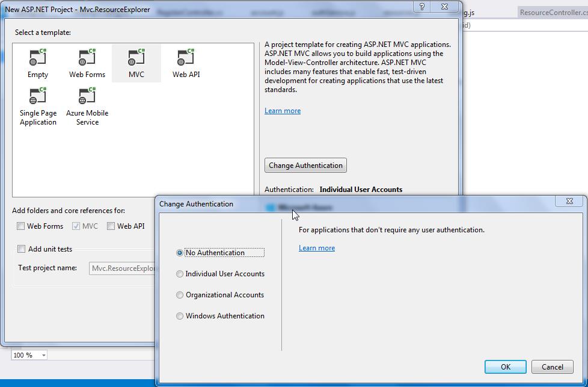
Task: Close the New ASP.NET Project dialog
Action: point(444,7)
